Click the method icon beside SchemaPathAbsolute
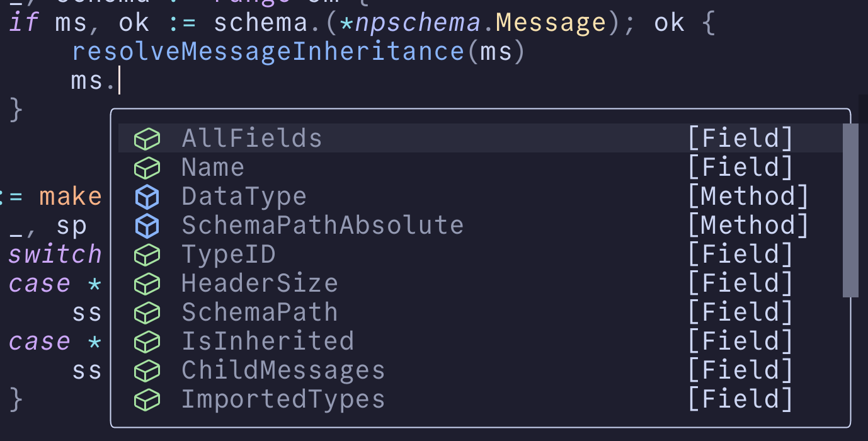The width and height of the screenshot is (868, 441). 147,226
